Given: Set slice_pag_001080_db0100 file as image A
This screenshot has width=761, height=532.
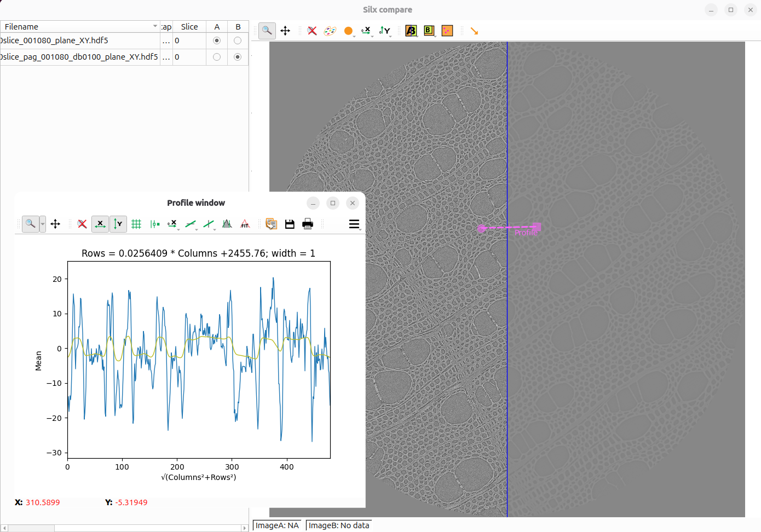Looking at the screenshot, I should (217, 57).
